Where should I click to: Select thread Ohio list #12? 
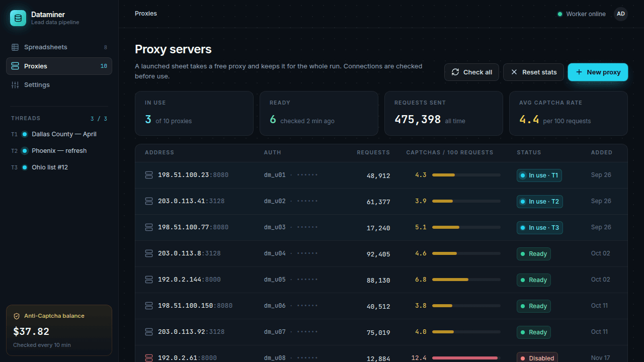tap(59, 167)
